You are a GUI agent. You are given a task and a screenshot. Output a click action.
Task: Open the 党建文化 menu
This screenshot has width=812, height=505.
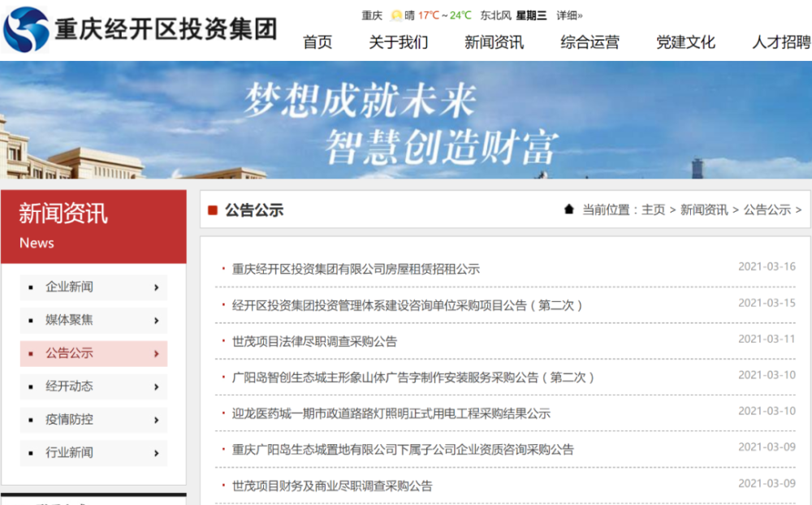coord(685,42)
